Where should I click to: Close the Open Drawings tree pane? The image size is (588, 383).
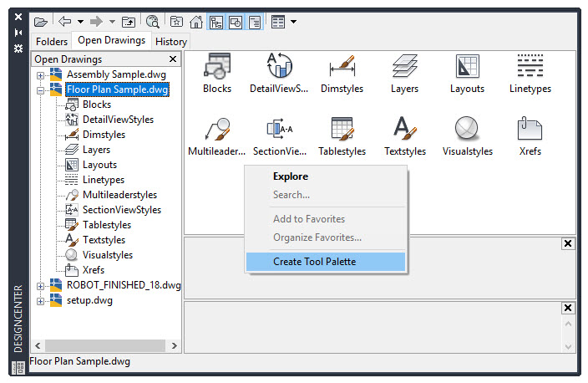pyautogui.click(x=173, y=59)
